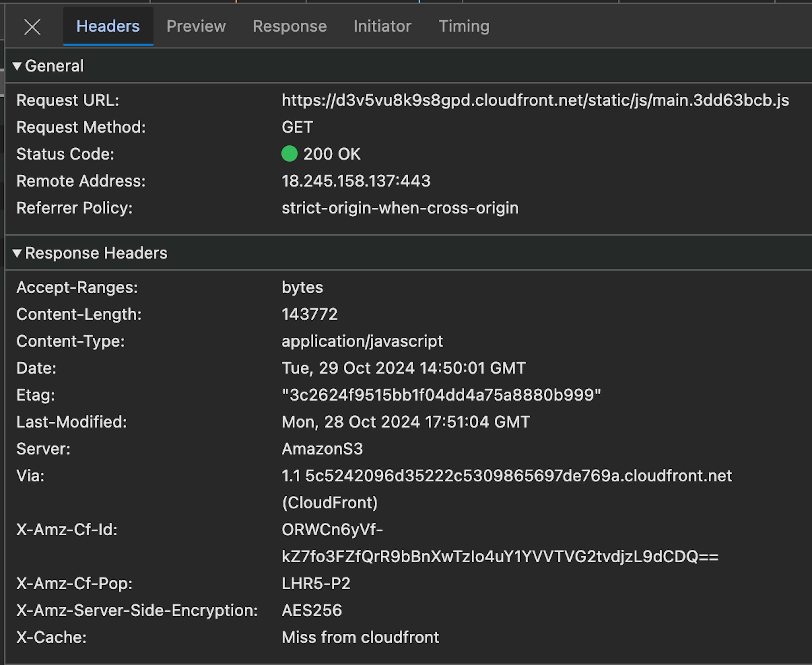The image size is (812, 665).
Task: Click the X-Cache header name
Action: click(51, 638)
